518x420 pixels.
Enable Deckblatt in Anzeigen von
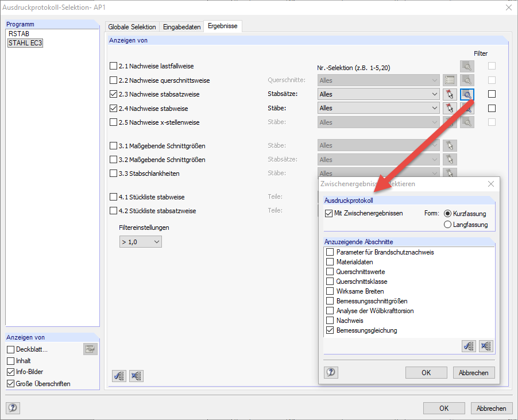coord(10,349)
